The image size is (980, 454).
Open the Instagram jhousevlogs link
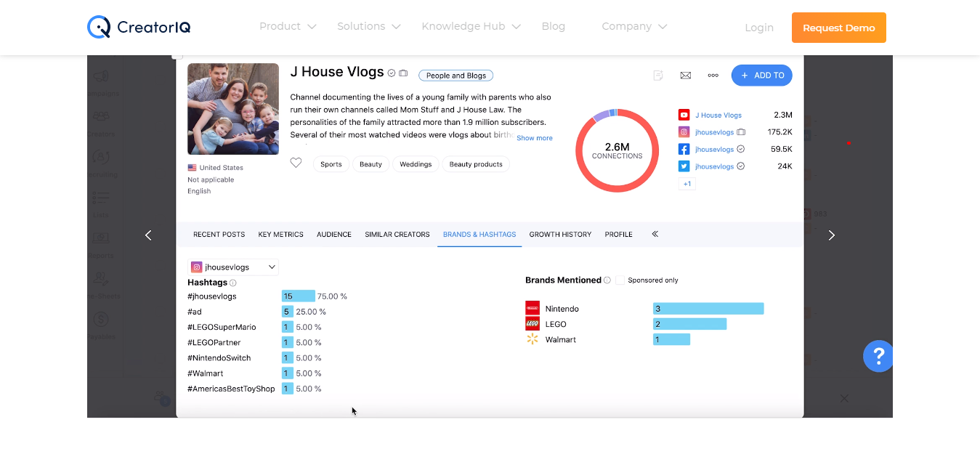point(715,132)
